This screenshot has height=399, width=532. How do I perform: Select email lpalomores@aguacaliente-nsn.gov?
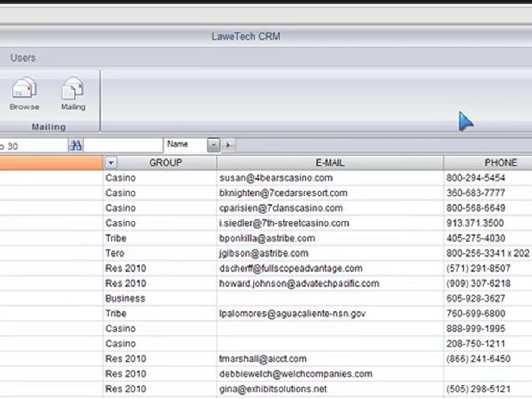pos(292,314)
